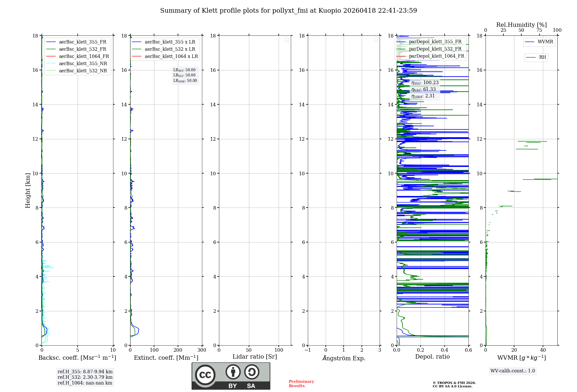Screen dimensions: 577x392
Task: Click the SA share-alike circular arrow icon
Action: point(252,372)
